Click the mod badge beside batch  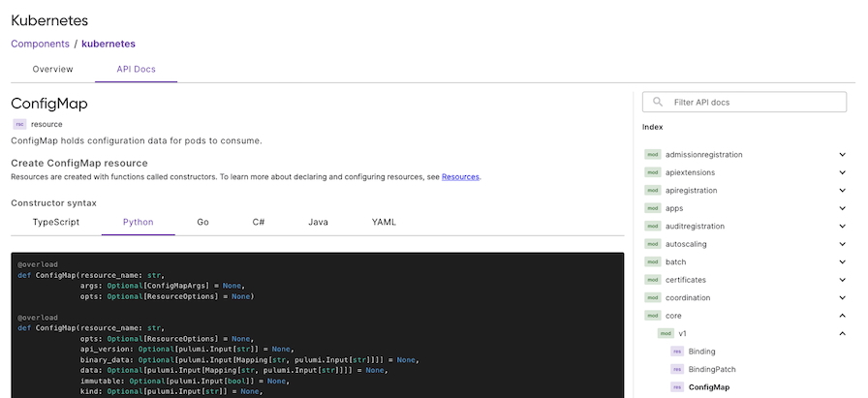653,261
